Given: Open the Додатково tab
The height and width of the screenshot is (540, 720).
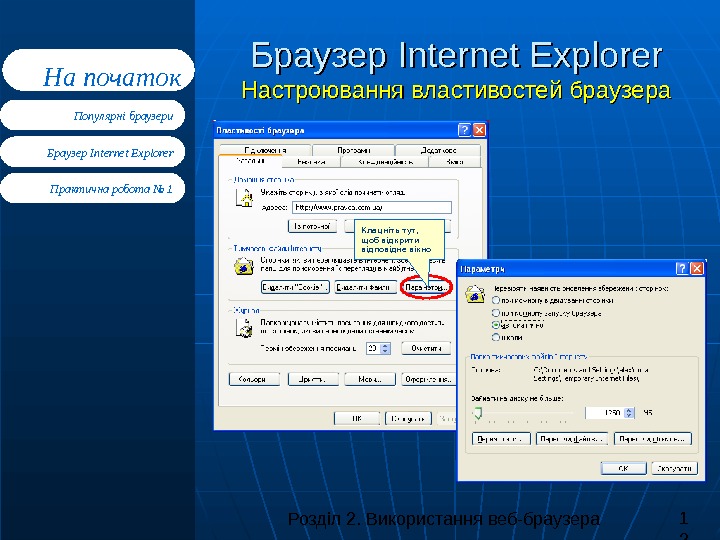Looking at the screenshot, I should pyautogui.click(x=438, y=150).
